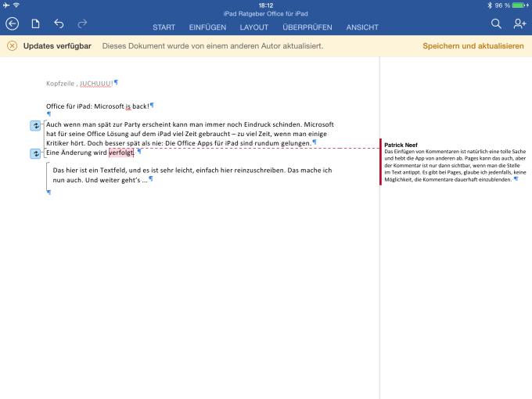Screen dimensions: 532x399
Task: Open the search magnifier
Action: [496, 23]
